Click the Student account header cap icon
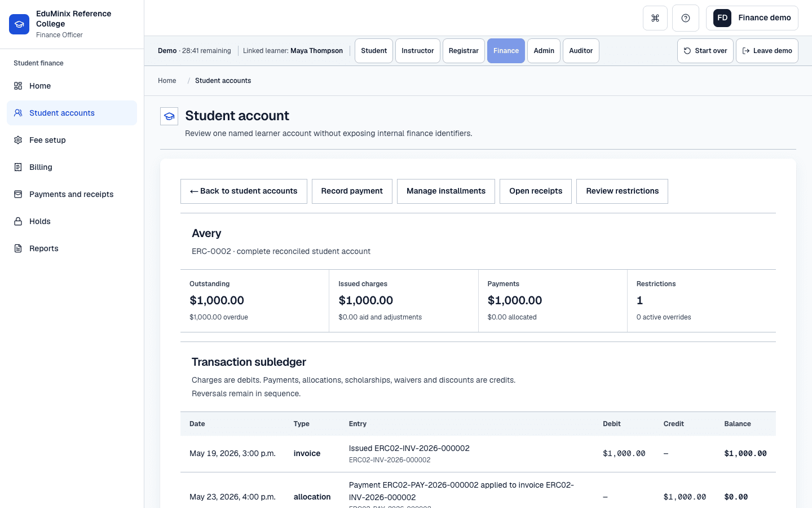812x508 pixels. click(x=169, y=116)
